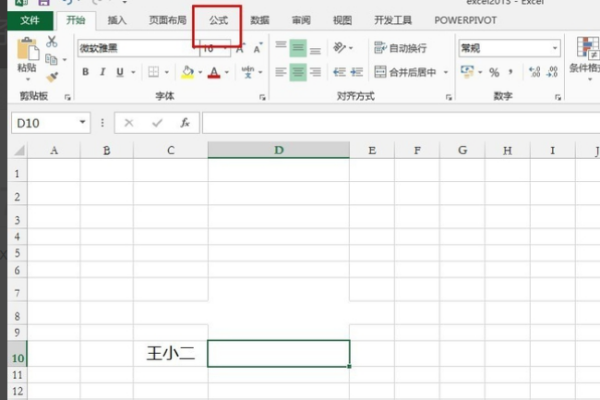Apply the fill color bucket

187,72
